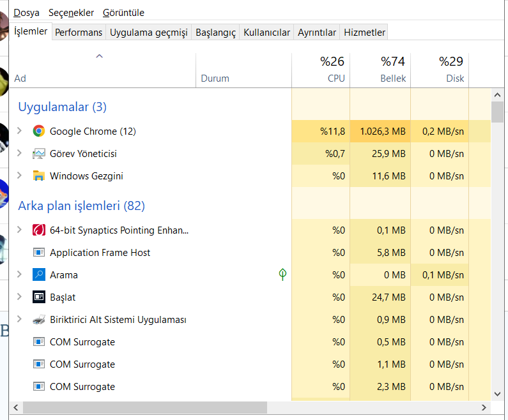508x420 pixels.
Task: Open the Ayrıntılar tab
Action: point(317,32)
